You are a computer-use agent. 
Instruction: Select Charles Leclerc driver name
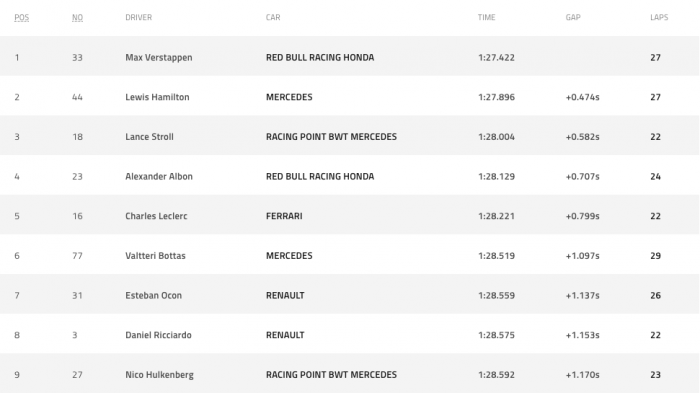tap(156, 216)
